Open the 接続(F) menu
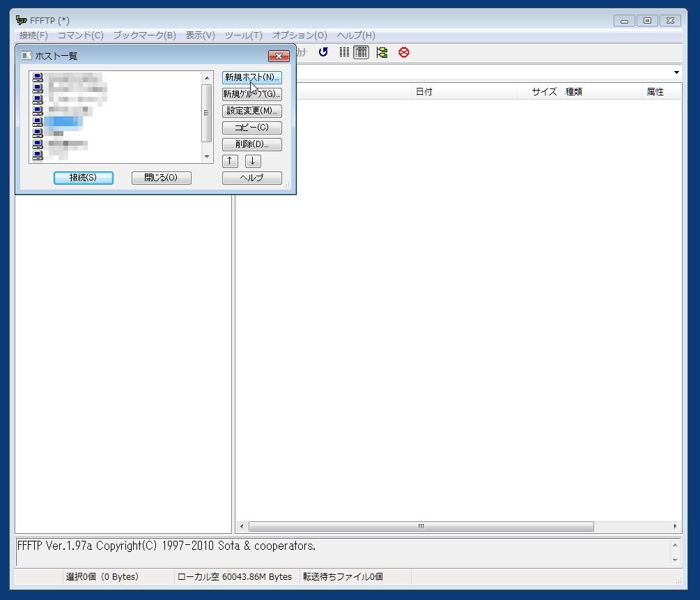 click(x=33, y=36)
